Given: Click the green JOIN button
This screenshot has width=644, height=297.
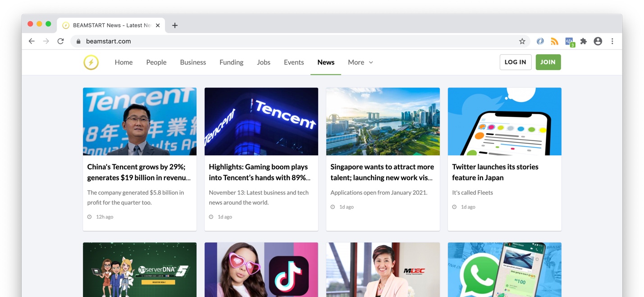Looking at the screenshot, I should click(548, 62).
